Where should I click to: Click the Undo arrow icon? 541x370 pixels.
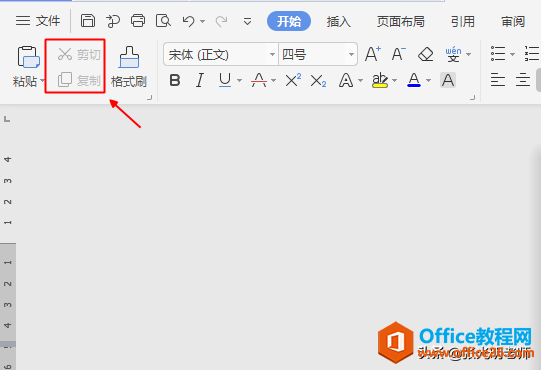pyautogui.click(x=188, y=21)
